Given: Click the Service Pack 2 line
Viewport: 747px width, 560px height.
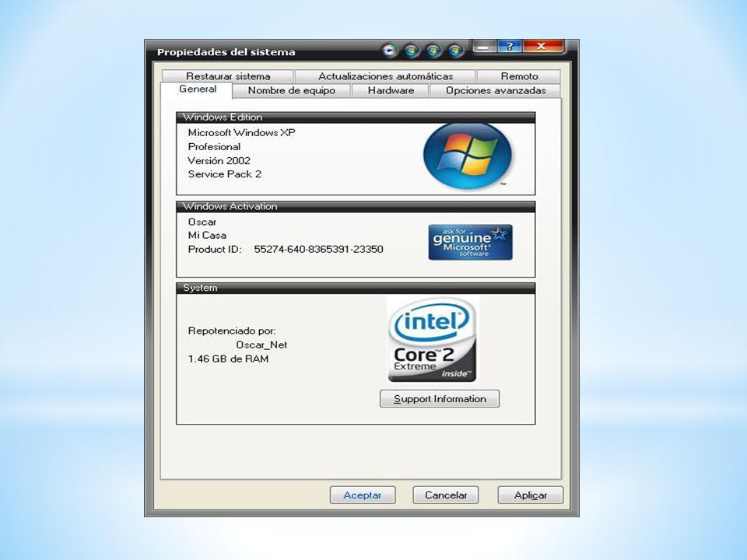Looking at the screenshot, I should point(225,174).
